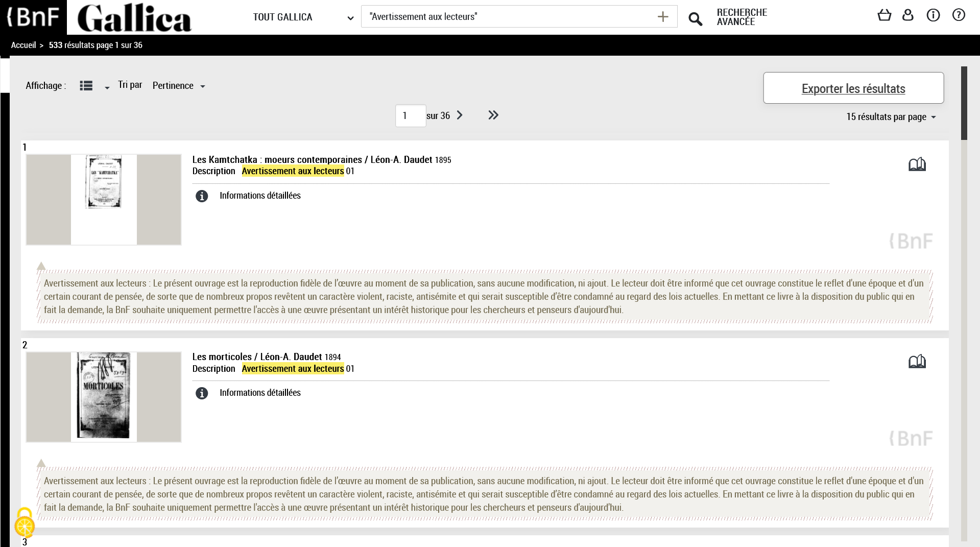This screenshot has width=980, height=547.
Task: Open the basket icon
Action: pos(884,15)
